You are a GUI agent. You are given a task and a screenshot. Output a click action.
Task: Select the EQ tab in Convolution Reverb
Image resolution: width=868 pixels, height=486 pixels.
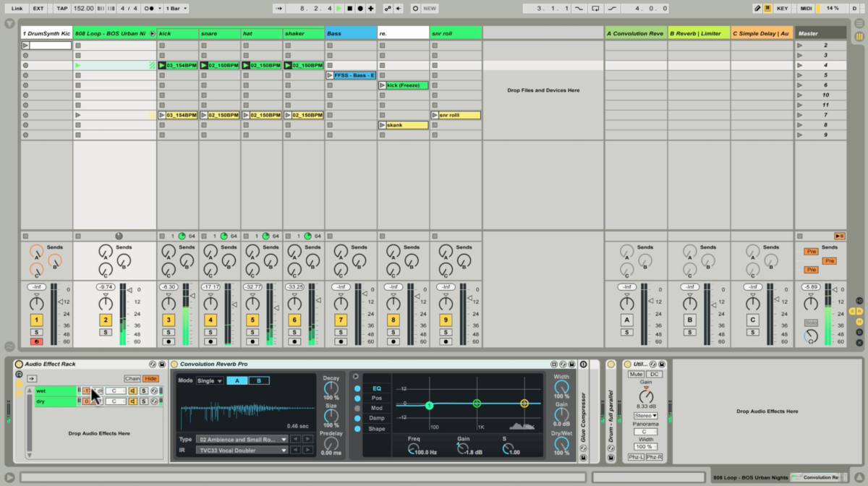click(377, 388)
